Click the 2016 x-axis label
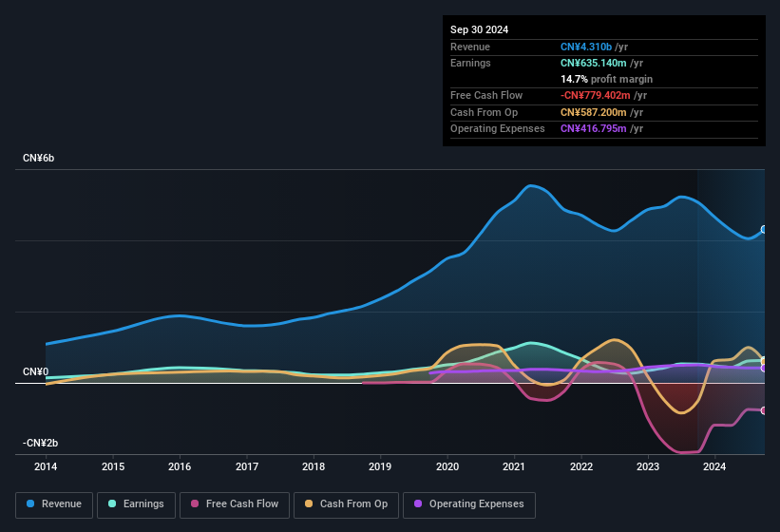Screen dimensions: 780x532 coord(180,466)
